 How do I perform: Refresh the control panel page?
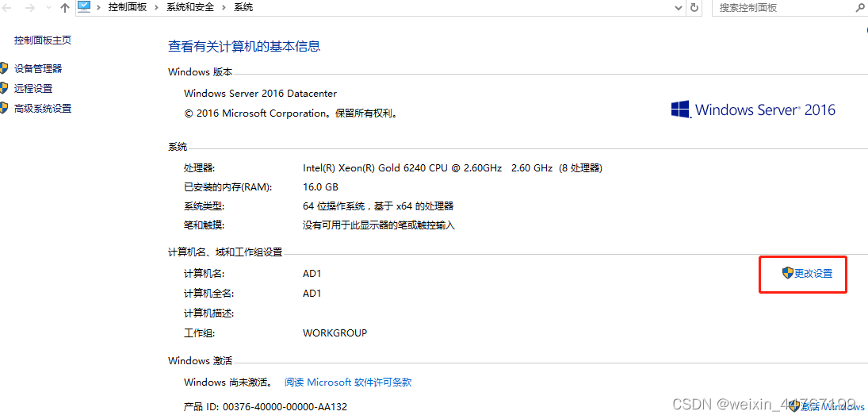pos(694,8)
